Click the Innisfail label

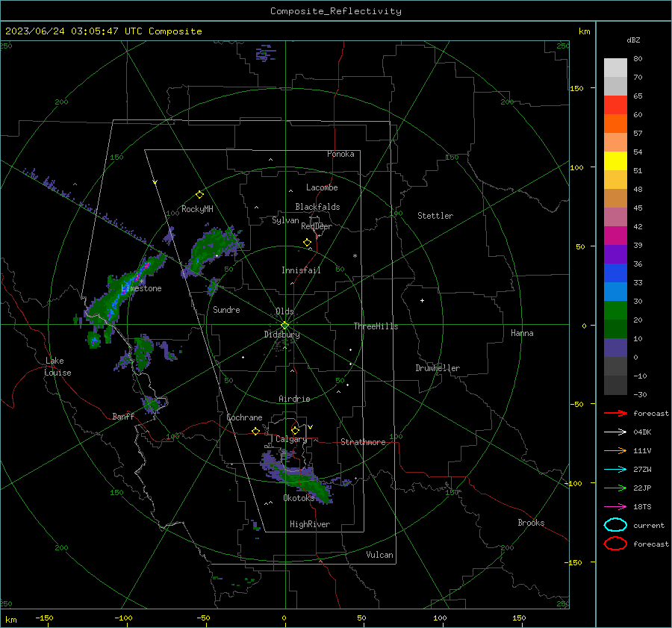tap(301, 270)
